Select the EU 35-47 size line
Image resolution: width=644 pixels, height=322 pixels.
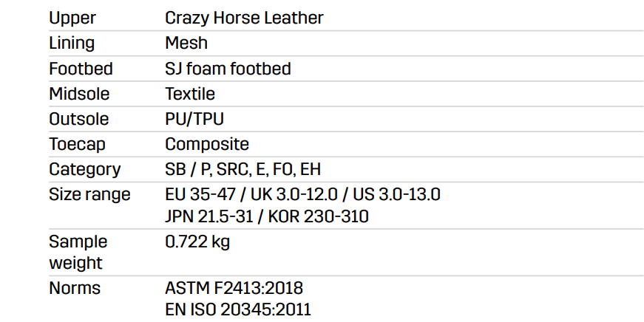(302, 194)
